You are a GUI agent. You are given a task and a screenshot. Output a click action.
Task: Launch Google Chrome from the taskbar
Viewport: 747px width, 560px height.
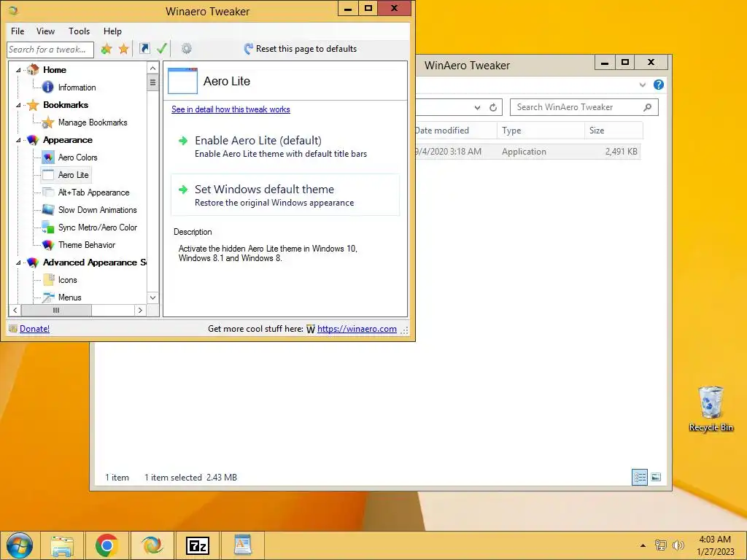(x=107, y=545)
